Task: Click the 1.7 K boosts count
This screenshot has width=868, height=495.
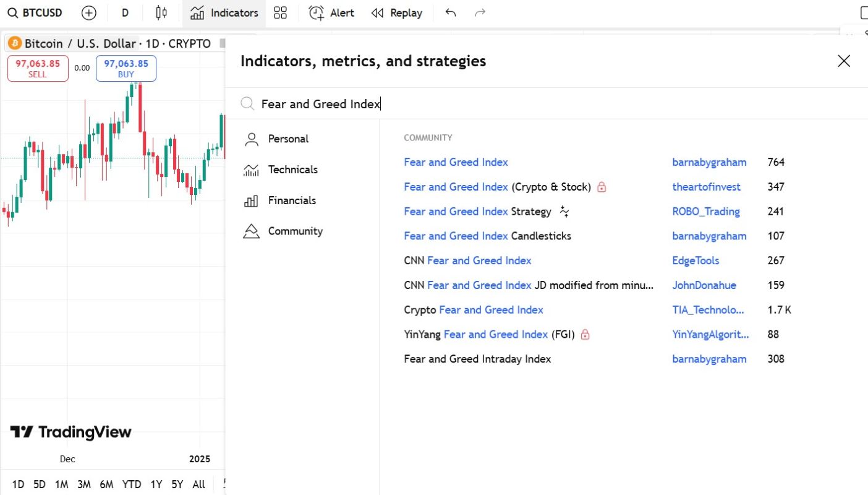Action: point(780,310)
